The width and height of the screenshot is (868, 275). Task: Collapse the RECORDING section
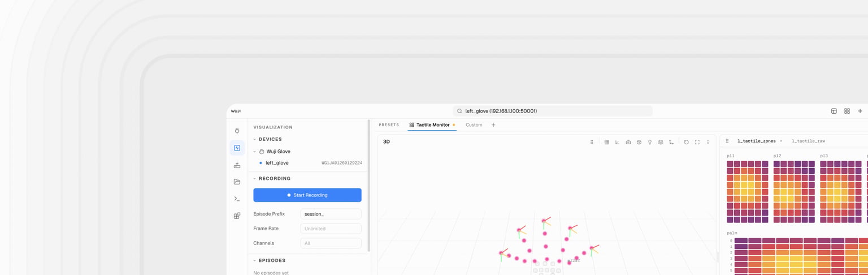coord(254,179)
